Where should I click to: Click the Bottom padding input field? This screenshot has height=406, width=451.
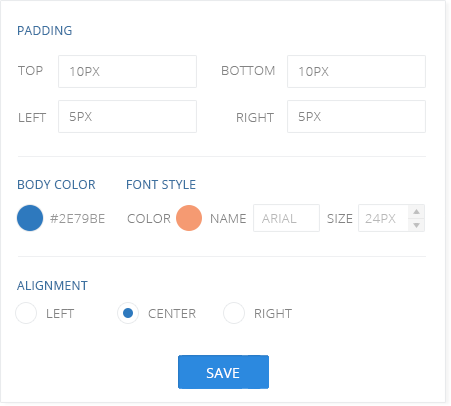pyautogui.click(x=356, y=72)
